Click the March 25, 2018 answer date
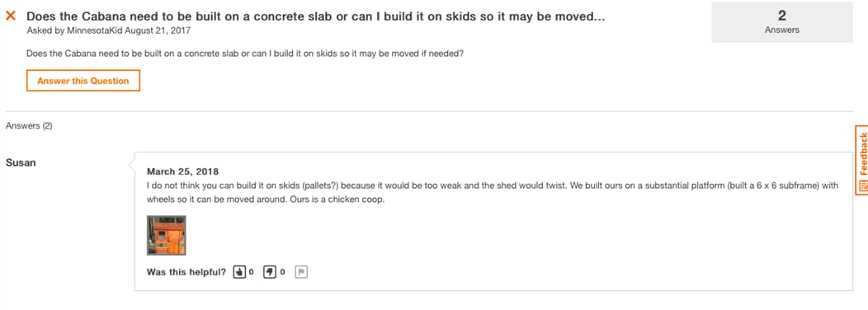The width and height of the screenshot is (868, 310). point(182,171)
